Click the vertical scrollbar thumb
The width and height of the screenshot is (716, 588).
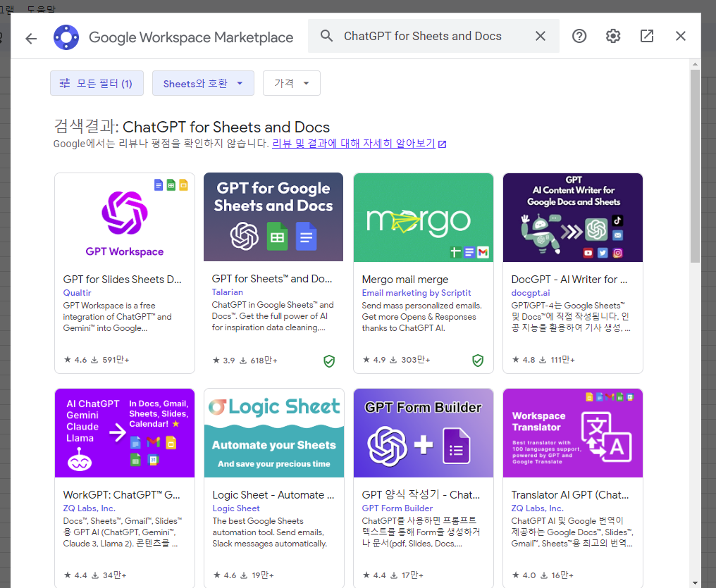(695, 166)
